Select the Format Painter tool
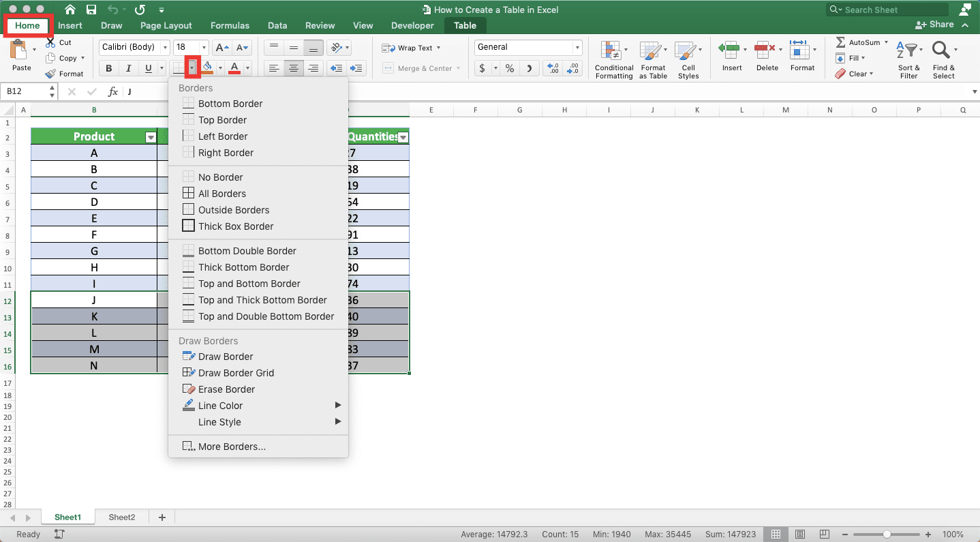 66,74
